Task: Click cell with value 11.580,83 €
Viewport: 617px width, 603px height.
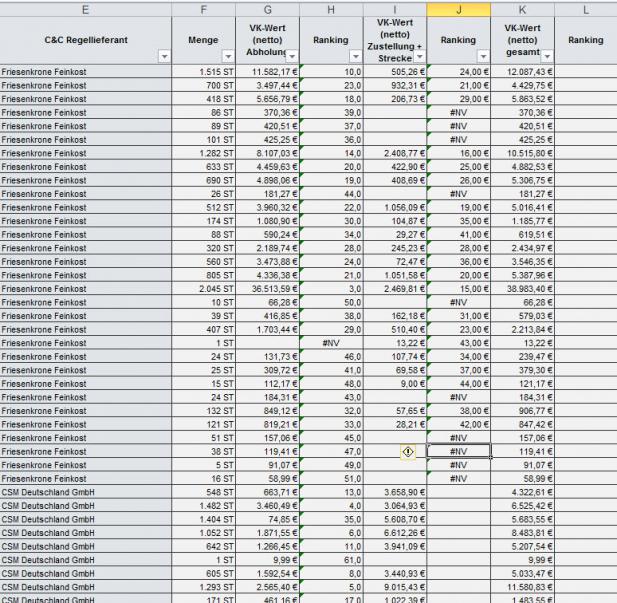Action: (523, 587)
